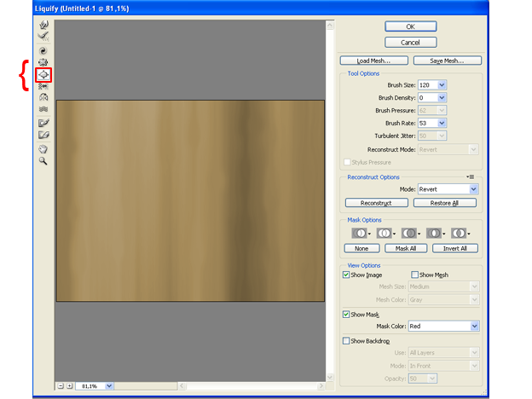Enable the Show Backdrop checkbox
532x399 pixels.
click(346, 341)
